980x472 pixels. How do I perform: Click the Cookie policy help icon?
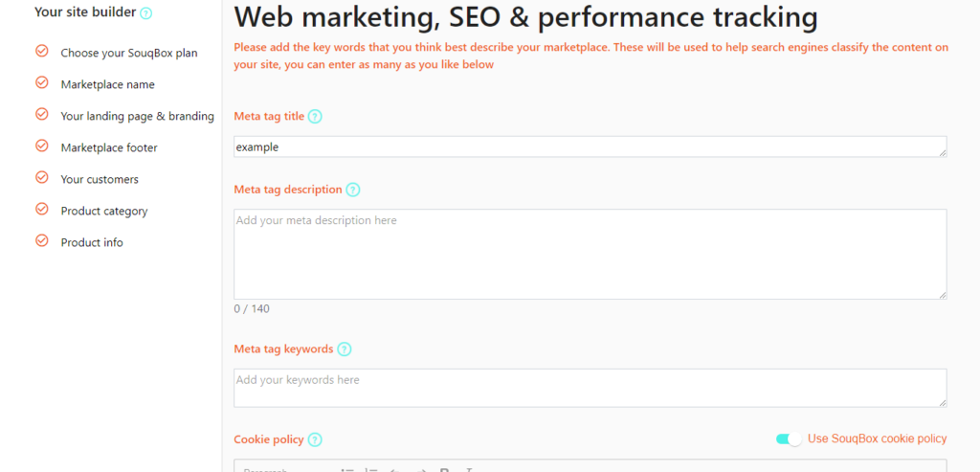pos(315,440)
